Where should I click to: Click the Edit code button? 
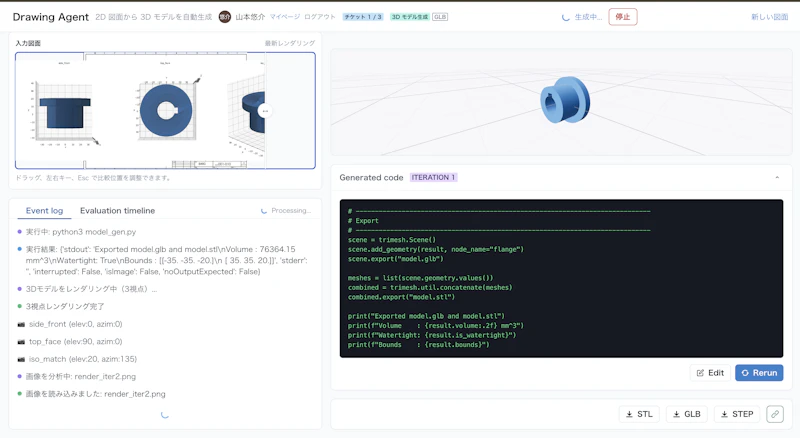click(x=710, y=373)
